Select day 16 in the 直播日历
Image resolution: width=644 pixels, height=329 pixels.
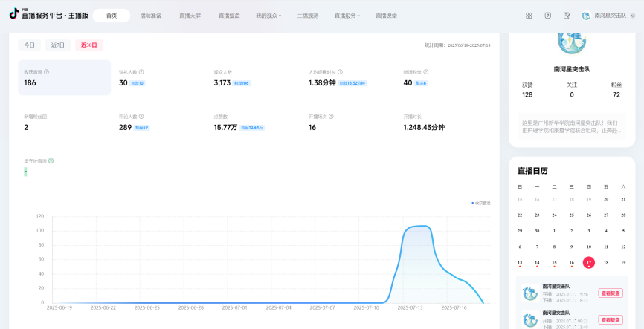[x=571, y=263]
